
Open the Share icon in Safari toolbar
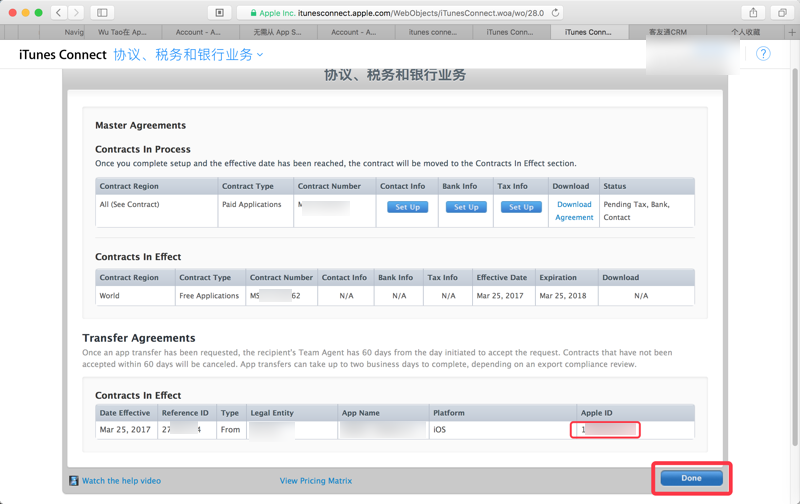click(x=753, y=13)
